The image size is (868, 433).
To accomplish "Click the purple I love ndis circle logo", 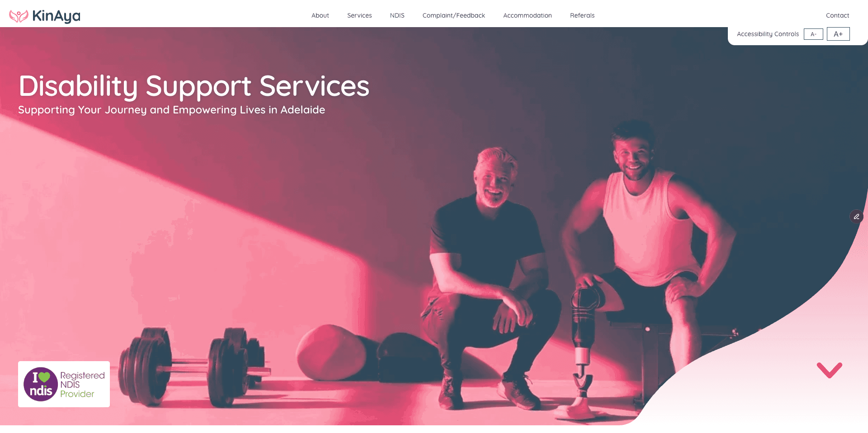I will pyautogui.click(x=41, y=384).
